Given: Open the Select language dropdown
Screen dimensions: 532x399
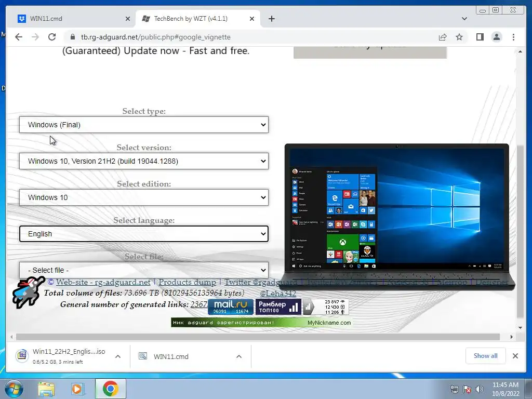Looking at the screenshot, I should [x=144, y=234].
